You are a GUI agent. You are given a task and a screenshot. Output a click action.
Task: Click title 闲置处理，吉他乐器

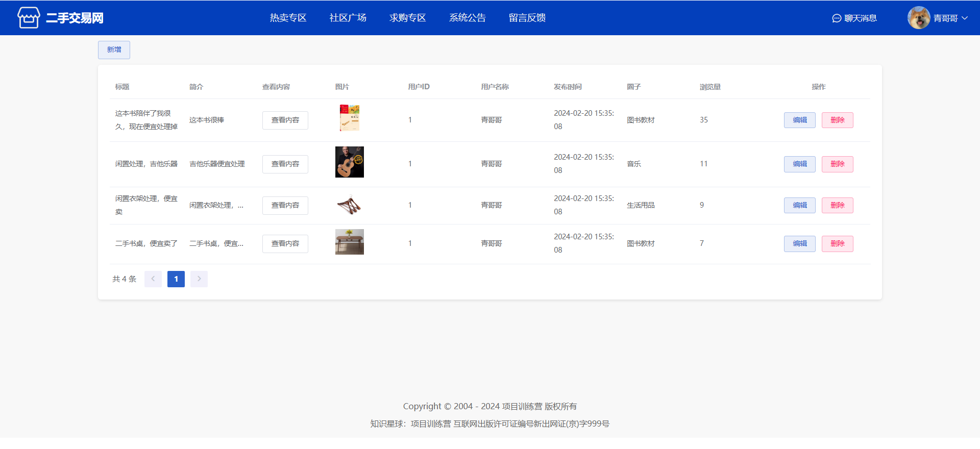coord(146,164)
